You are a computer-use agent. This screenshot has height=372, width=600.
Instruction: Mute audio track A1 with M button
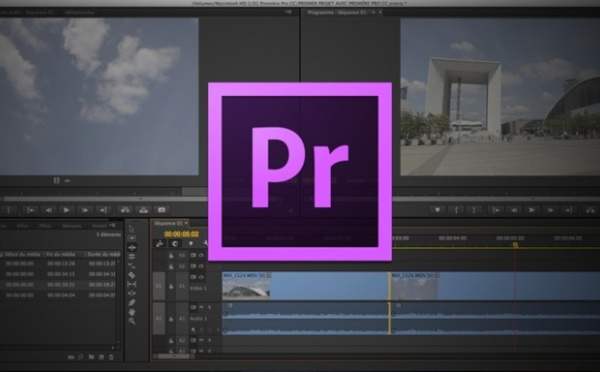201,307
